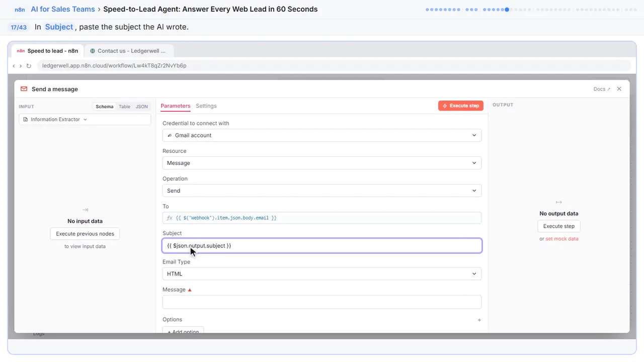Switch to the Settings tab

pos(206,106)
